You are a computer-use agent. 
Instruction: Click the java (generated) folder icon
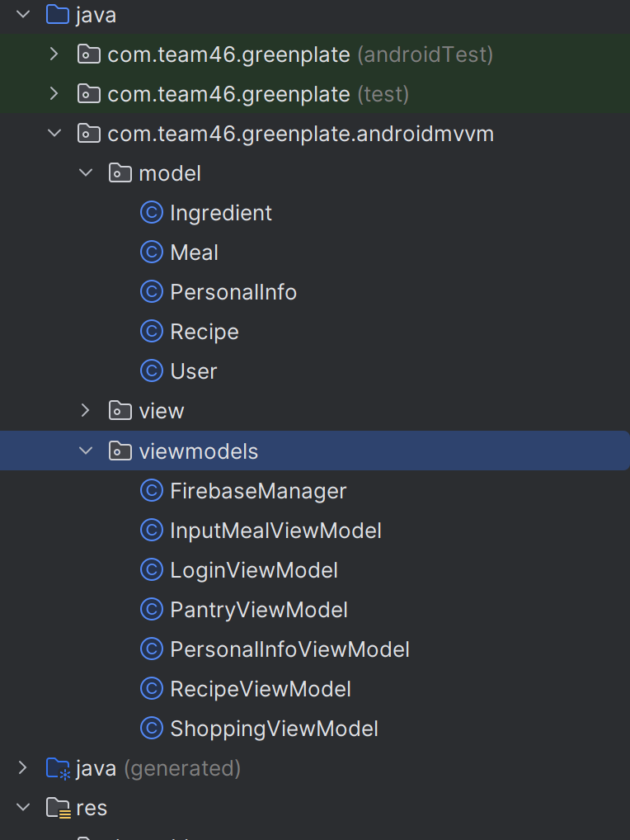[x=57, y=768]
